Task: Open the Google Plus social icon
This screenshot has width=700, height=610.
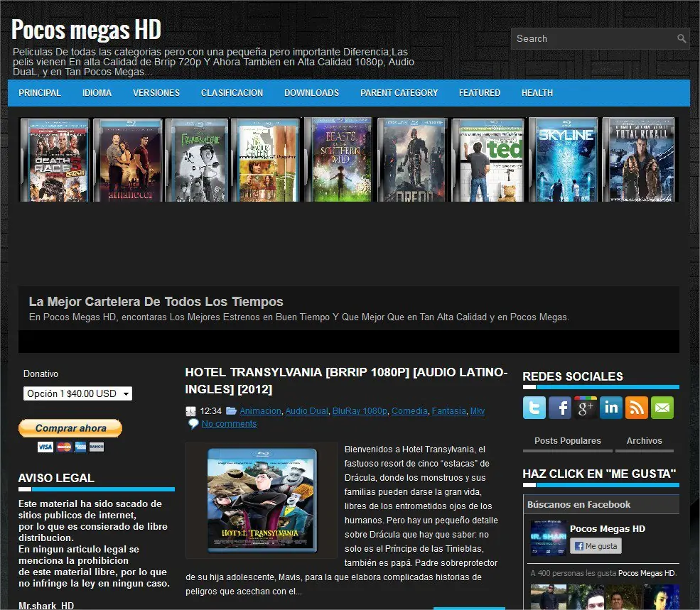Action: (586, 408)
